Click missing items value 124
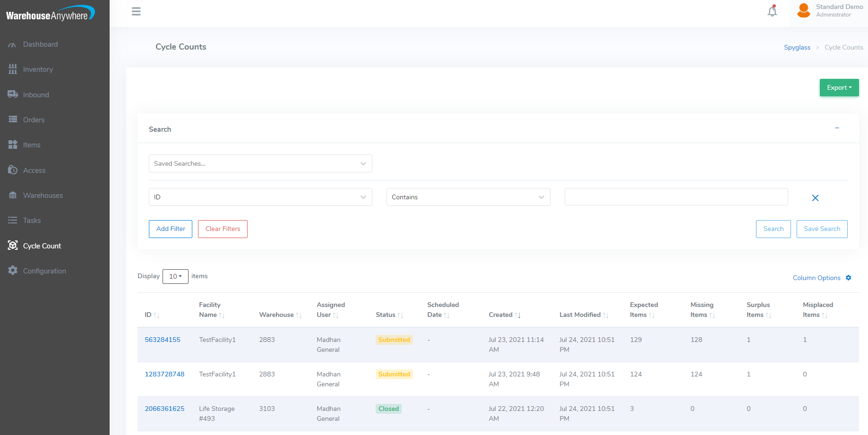 696,375
